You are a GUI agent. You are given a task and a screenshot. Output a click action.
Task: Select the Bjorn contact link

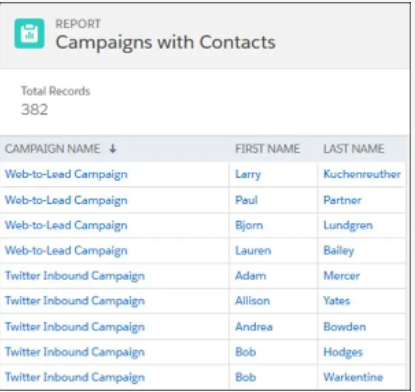[249, 225]
